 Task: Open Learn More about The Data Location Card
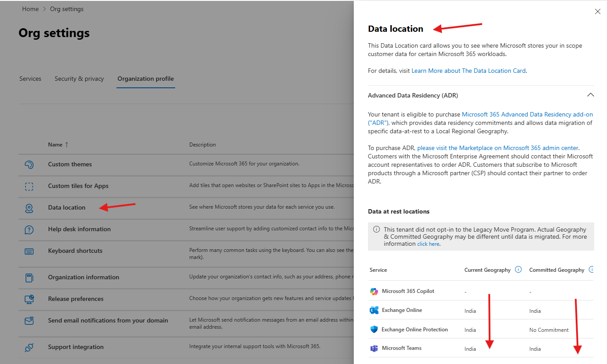coord(468,70)
